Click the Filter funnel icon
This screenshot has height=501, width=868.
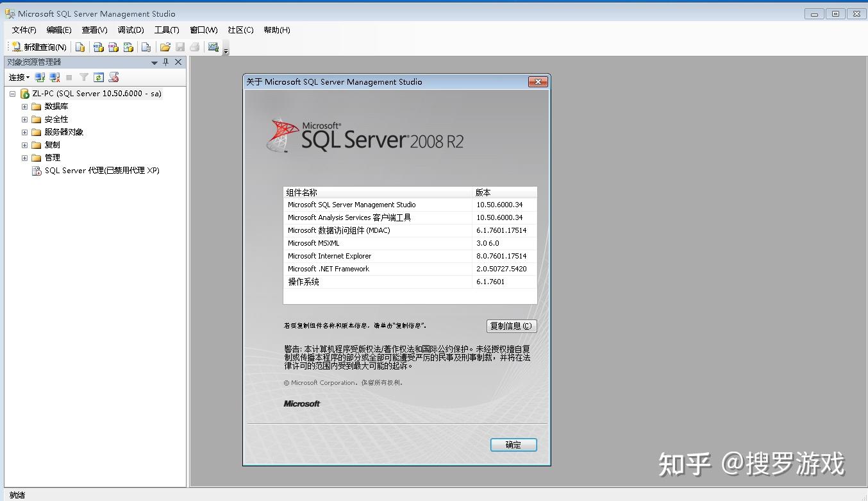click(x=83, y=78)
